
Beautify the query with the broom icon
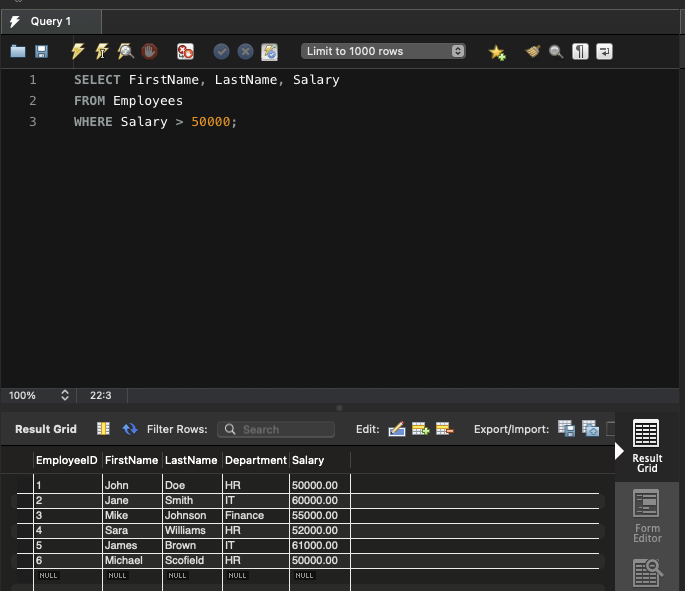(x=533, y=52)
